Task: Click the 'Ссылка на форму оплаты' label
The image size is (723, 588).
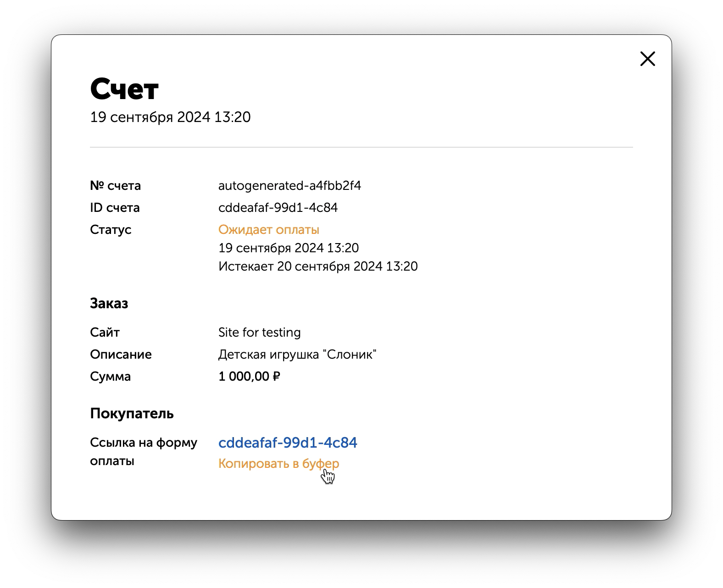Action: (143, 451)
